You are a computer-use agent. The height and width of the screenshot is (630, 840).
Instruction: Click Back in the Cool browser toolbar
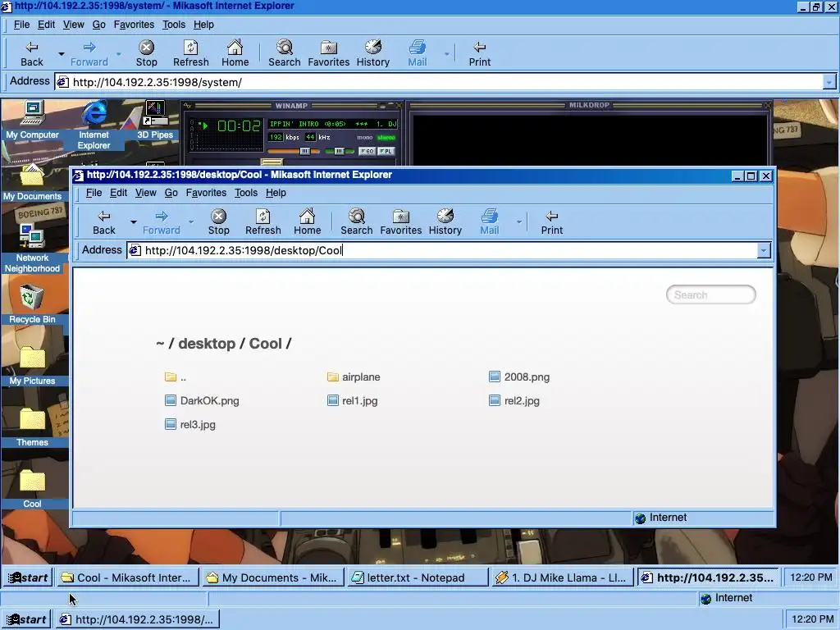pyautogui.click(x=104, y=222)
